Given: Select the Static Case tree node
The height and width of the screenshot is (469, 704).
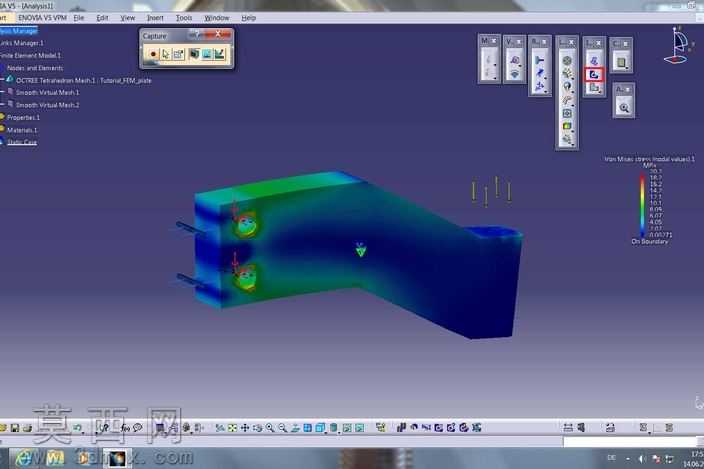Looking at the screenshot, I should 22,142.
